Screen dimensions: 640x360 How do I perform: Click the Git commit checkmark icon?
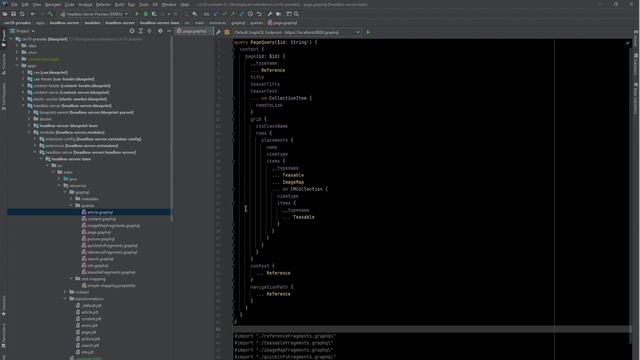(x=224, y=14)
